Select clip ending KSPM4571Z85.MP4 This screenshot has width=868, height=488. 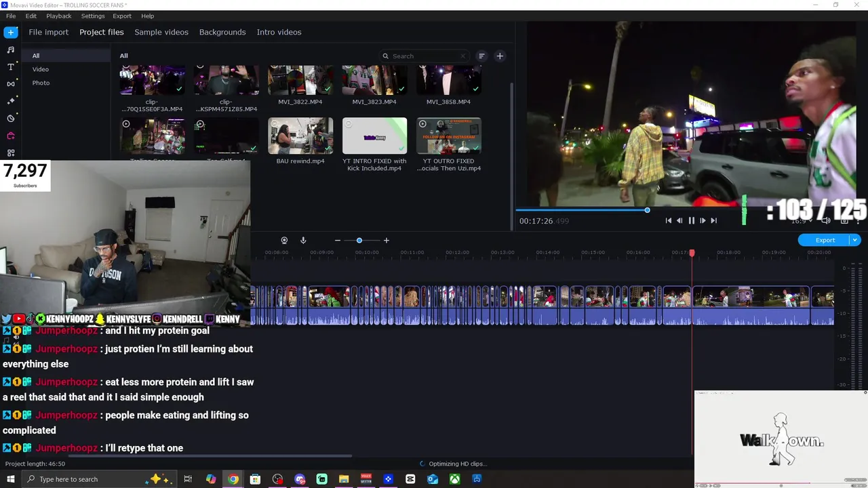226,80
